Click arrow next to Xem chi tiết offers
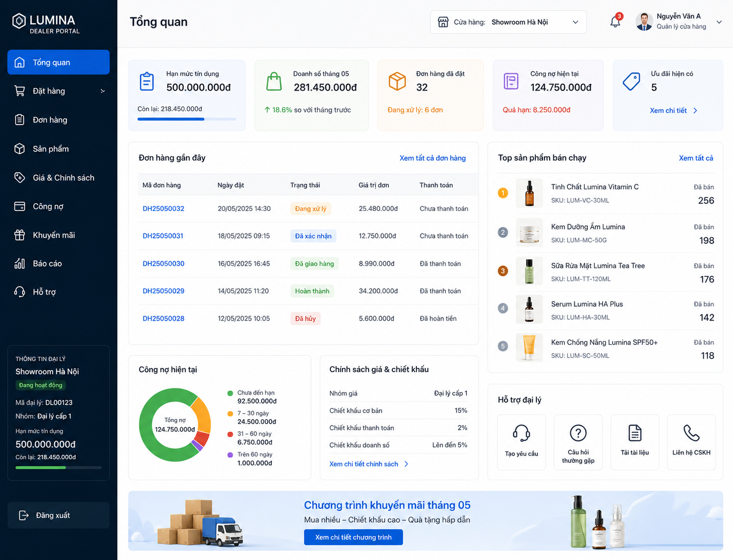 click(695, 110)
